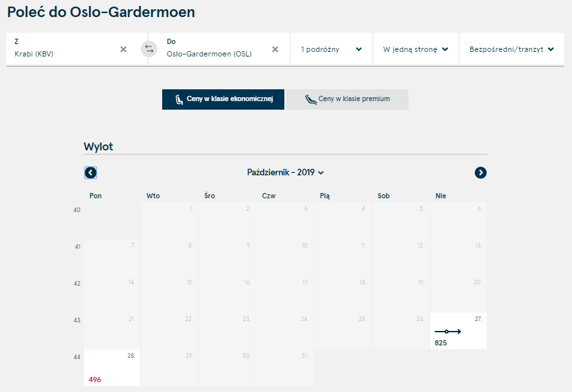Click the economy seat icon
The width and height of the screenshot is (572, 392).
179,99
